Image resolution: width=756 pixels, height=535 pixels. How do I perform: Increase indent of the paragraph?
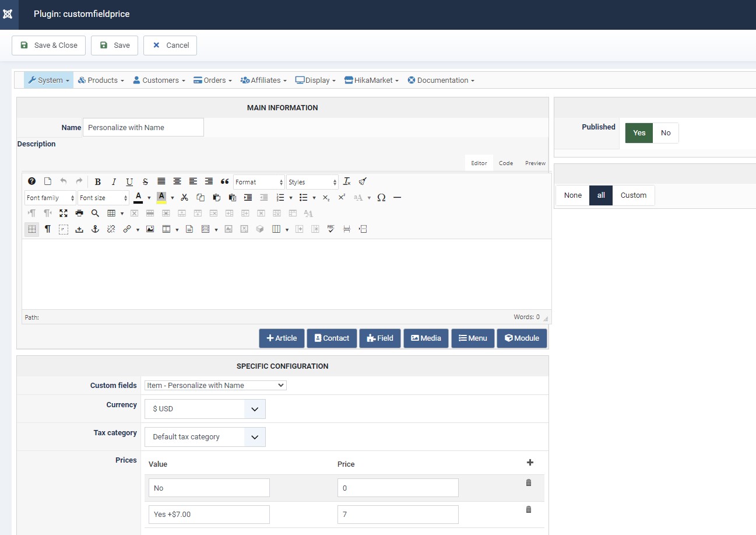[x=248, y=197]
